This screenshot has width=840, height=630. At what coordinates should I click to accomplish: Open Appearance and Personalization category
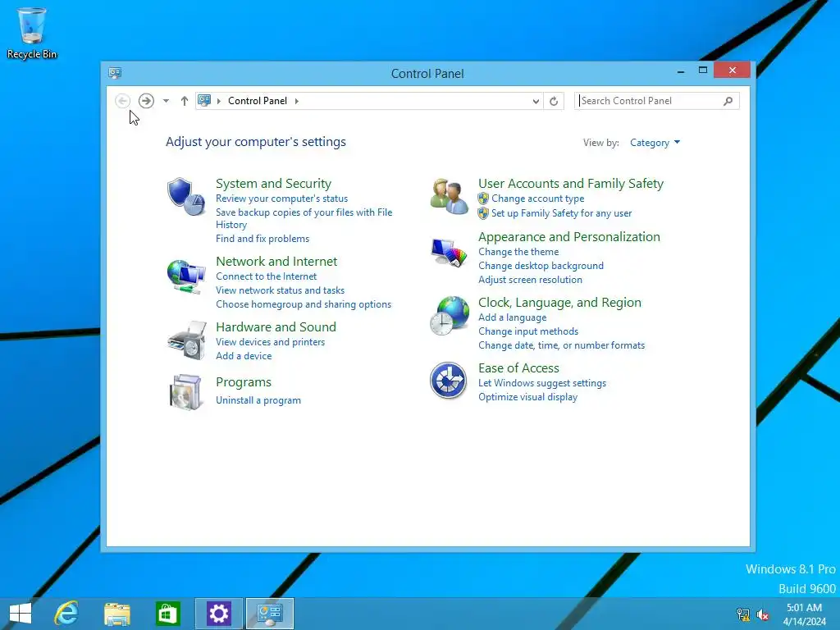[x=569, y=237]
